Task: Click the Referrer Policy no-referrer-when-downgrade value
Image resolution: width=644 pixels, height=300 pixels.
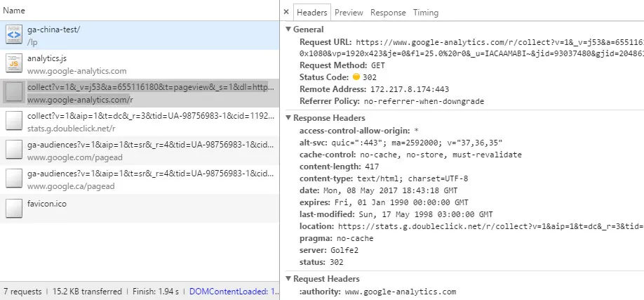Action: click(424, 101)
